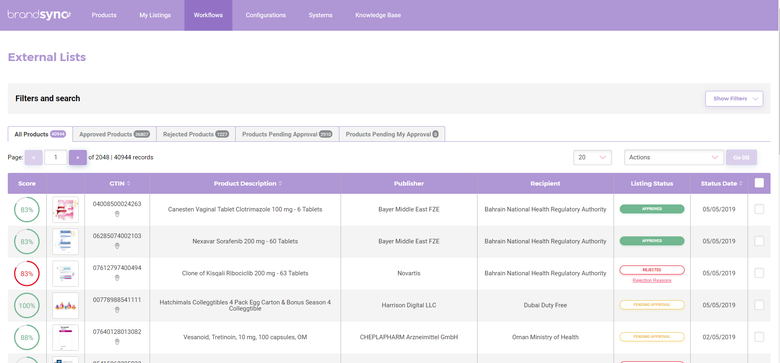Tick the select-all checkbox in table header

tap(759, 183)
